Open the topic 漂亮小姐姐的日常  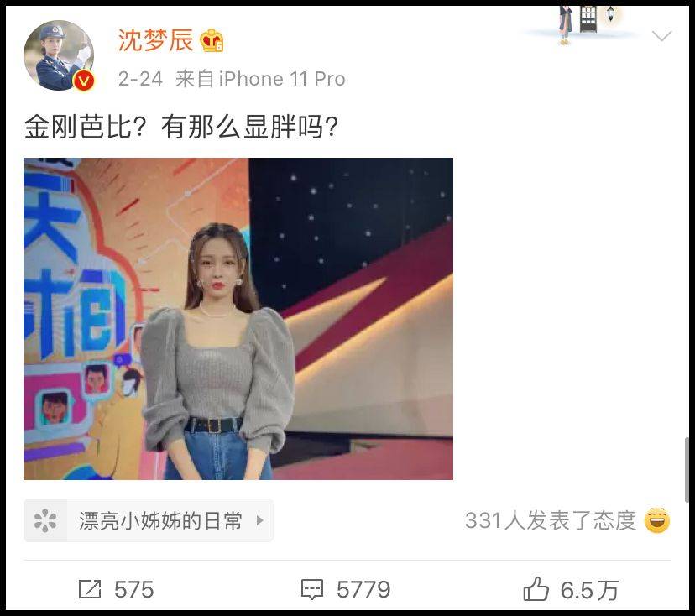160,520
